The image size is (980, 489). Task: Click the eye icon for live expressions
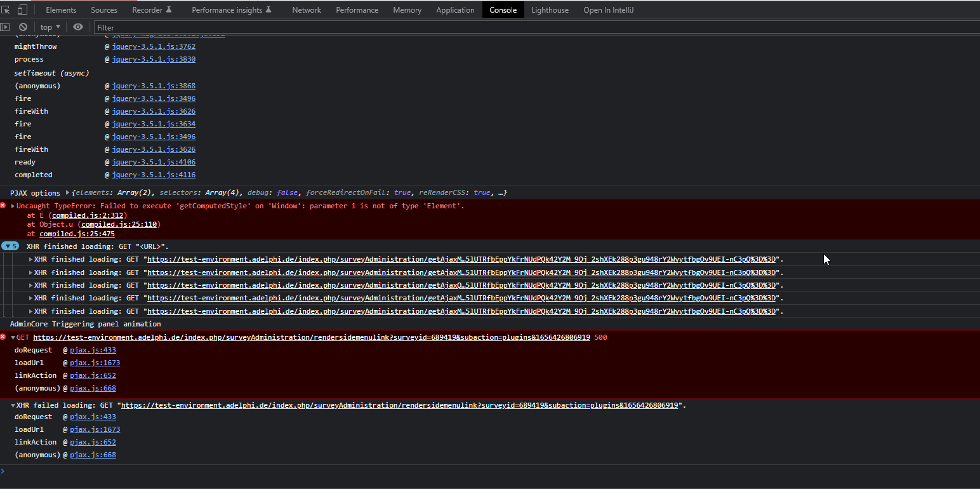tap(78, 27)
